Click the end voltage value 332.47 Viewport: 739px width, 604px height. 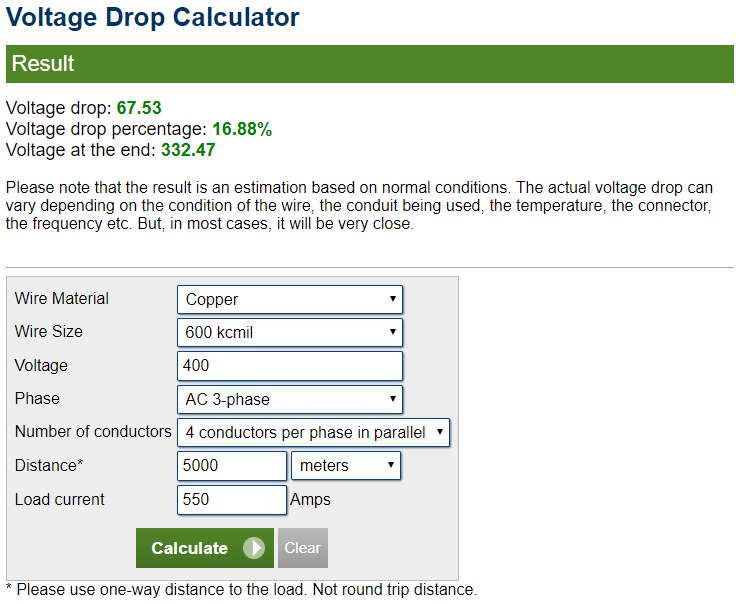click(187, 150)
